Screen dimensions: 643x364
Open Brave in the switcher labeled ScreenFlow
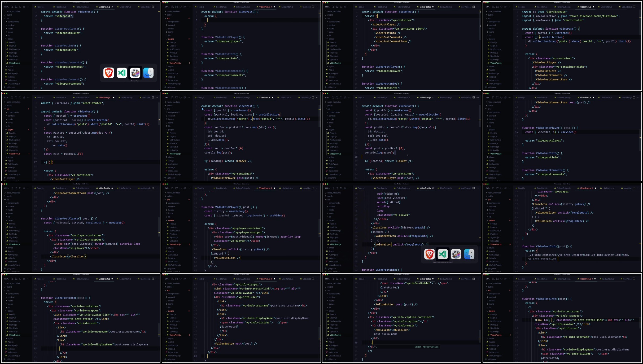[x=109, y=73]
